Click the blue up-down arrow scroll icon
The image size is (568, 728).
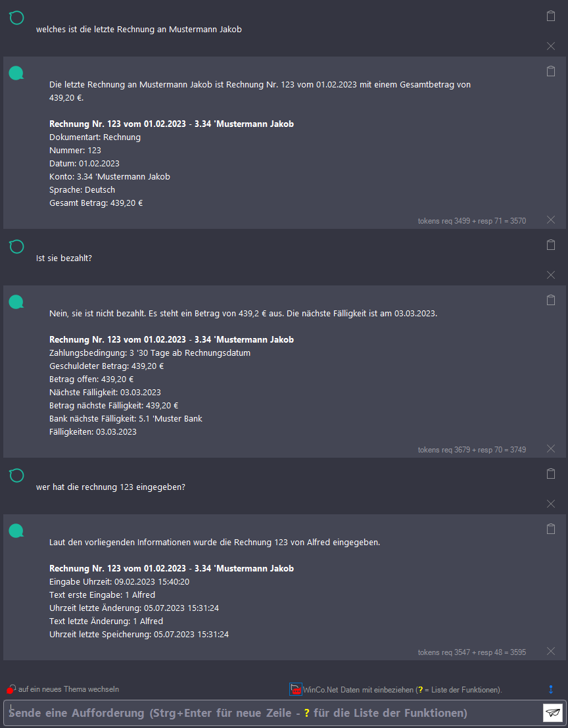pos(551,689)
